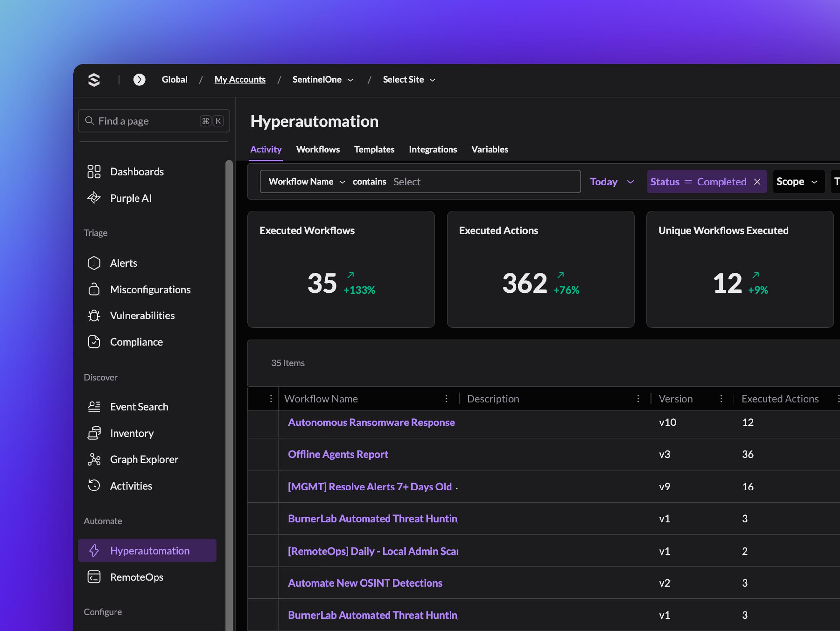Open the Today date range dropdown
This screenshot has height=631, width=840.
click(612, 182)
